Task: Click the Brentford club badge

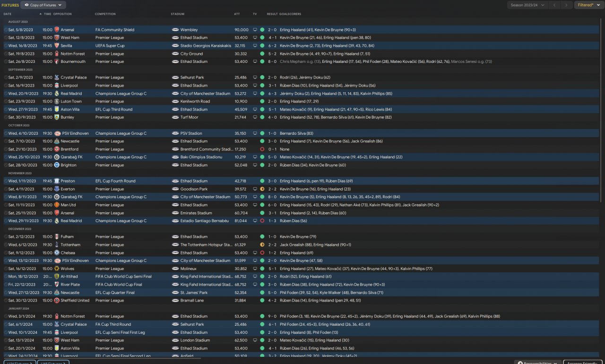Action: (57, 149)
